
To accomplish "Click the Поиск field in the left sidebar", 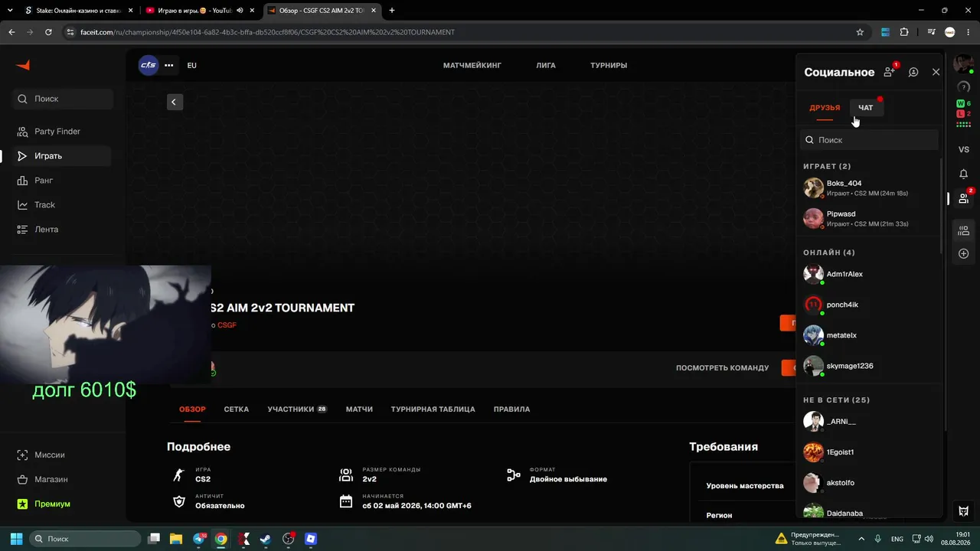I will (x=63, y=99).
